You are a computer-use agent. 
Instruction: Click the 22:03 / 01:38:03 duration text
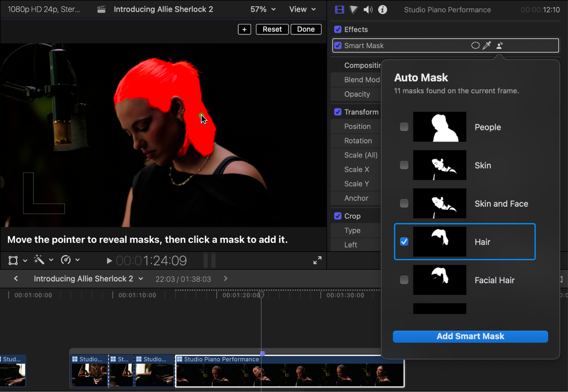coord(183,279)
